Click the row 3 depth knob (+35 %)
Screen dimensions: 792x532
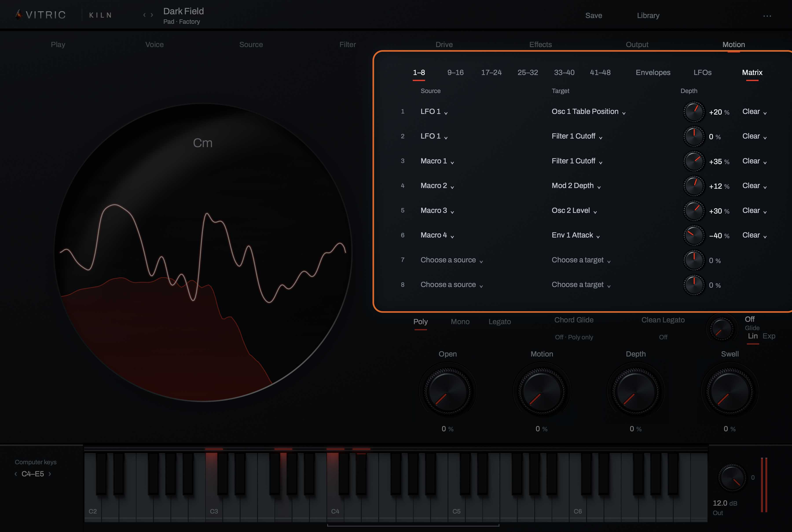(x=694, y=161)
